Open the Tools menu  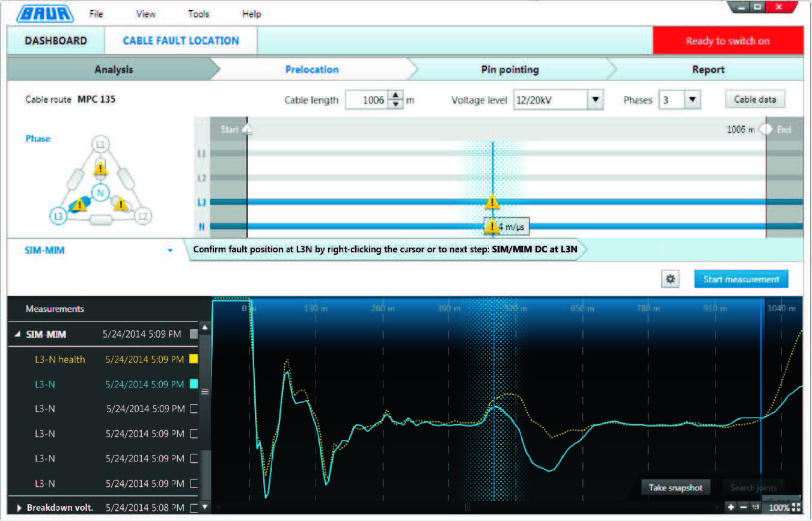coord(198,13)
